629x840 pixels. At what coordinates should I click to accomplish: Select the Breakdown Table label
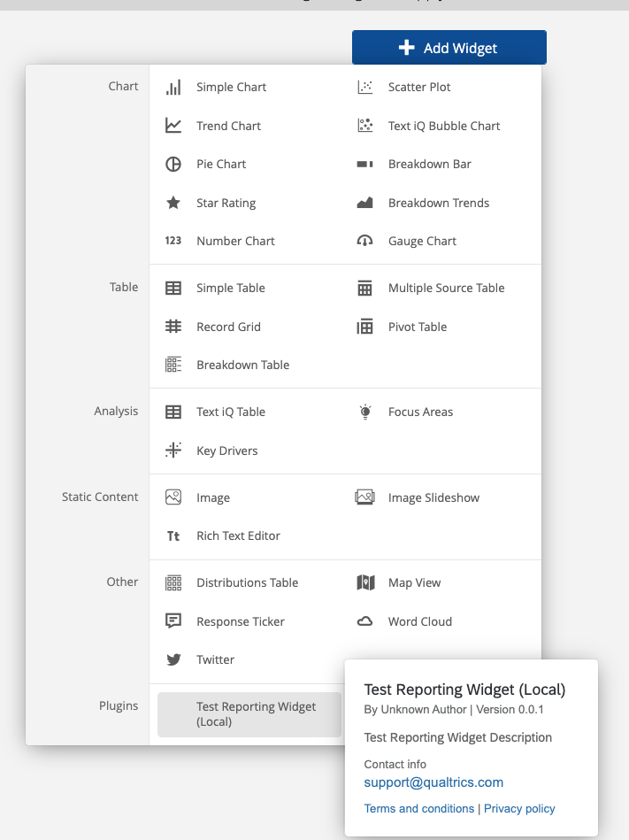(243, 365)
